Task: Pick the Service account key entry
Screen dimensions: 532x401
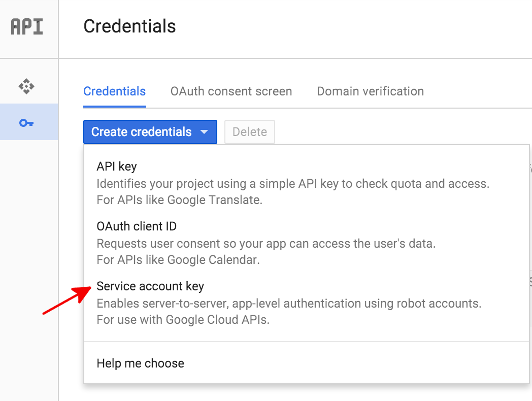Action: click(150, 286)
